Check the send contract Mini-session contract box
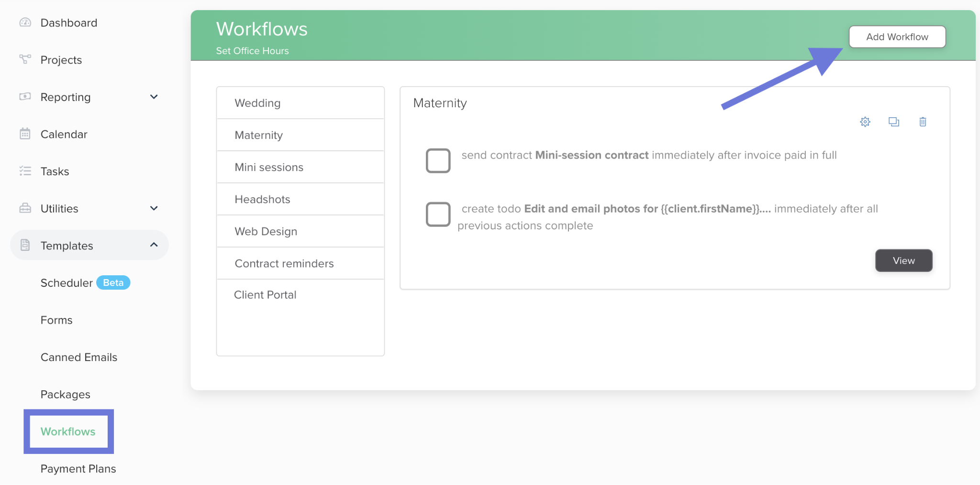980x485 pixels. [x=438, y=160]
